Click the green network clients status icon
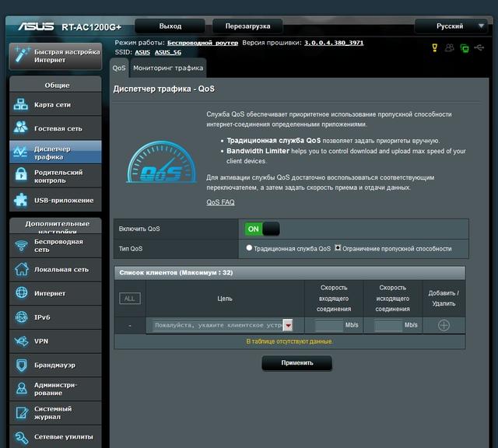The width and height of the screenshot is (498, 448). pos(465,48)
